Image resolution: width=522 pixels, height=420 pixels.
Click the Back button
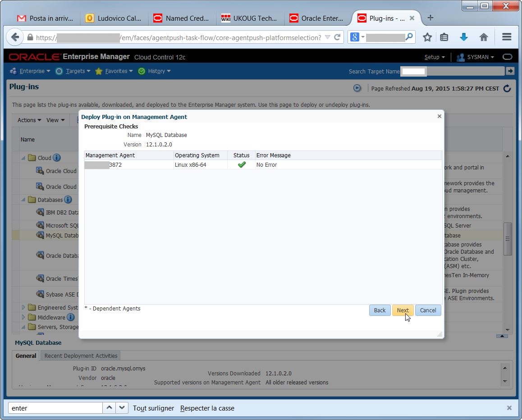pos(380,310)
